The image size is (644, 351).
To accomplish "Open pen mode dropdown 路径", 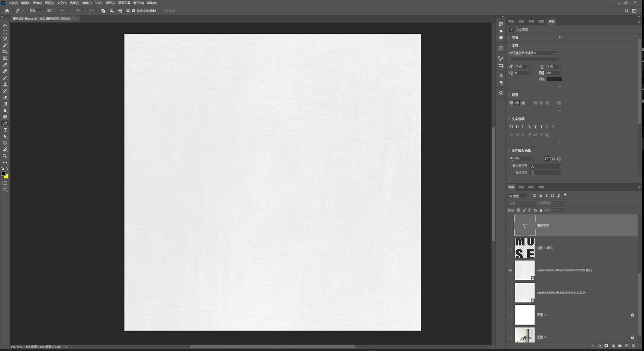I will point(36,10).
